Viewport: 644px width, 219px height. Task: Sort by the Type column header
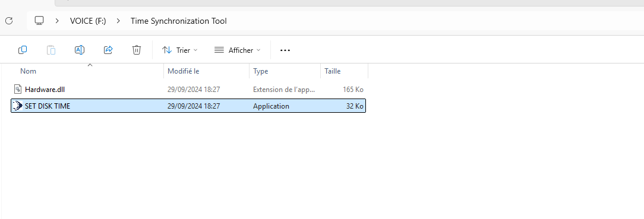coord(260,71)
